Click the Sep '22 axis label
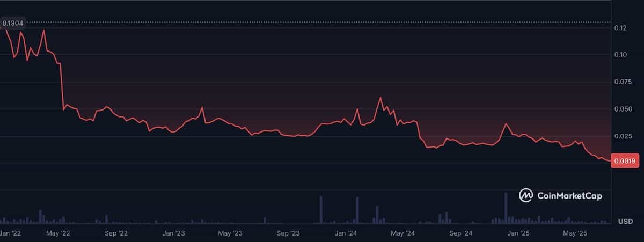 116,233
